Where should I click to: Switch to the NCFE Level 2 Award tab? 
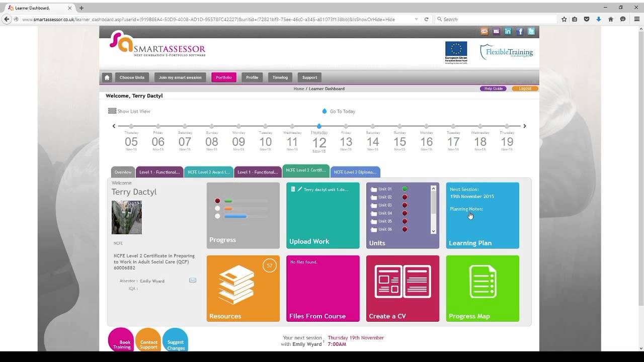pos(209,172)
